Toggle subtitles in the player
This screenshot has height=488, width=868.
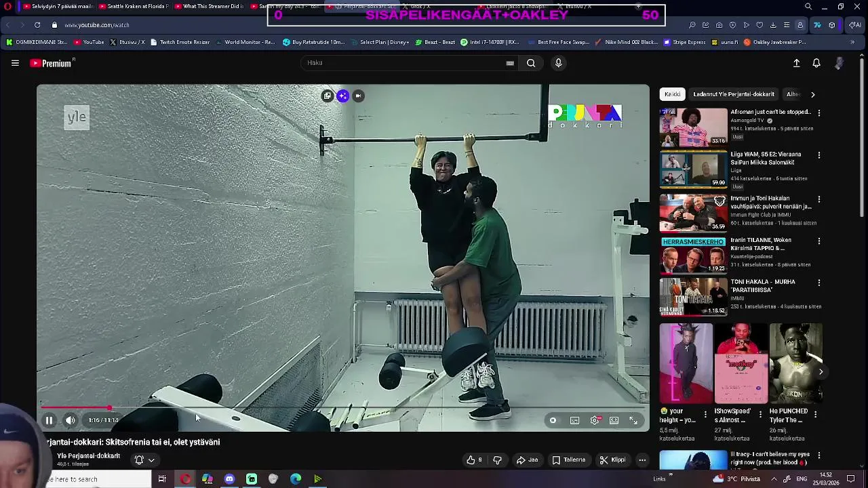pos(574,420)
